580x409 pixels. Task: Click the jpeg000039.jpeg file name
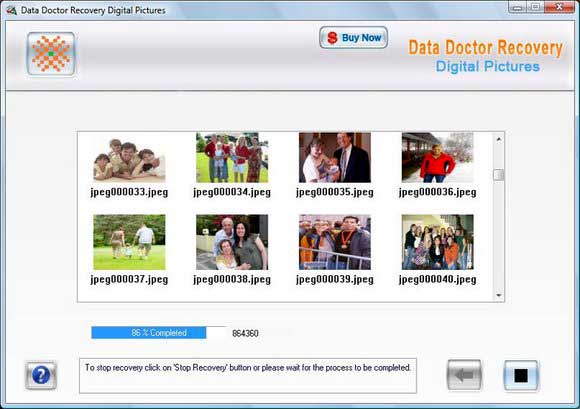[335, 280]
